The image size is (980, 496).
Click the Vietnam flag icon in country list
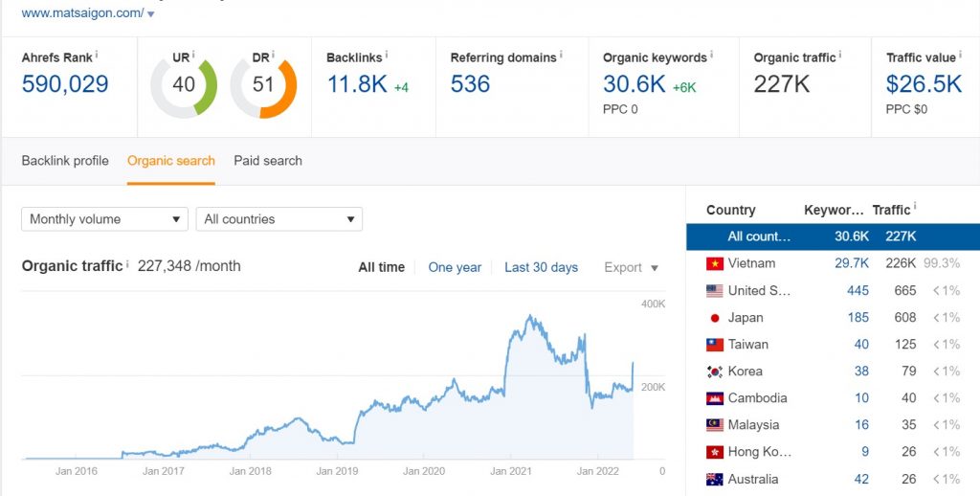(714, 264)
